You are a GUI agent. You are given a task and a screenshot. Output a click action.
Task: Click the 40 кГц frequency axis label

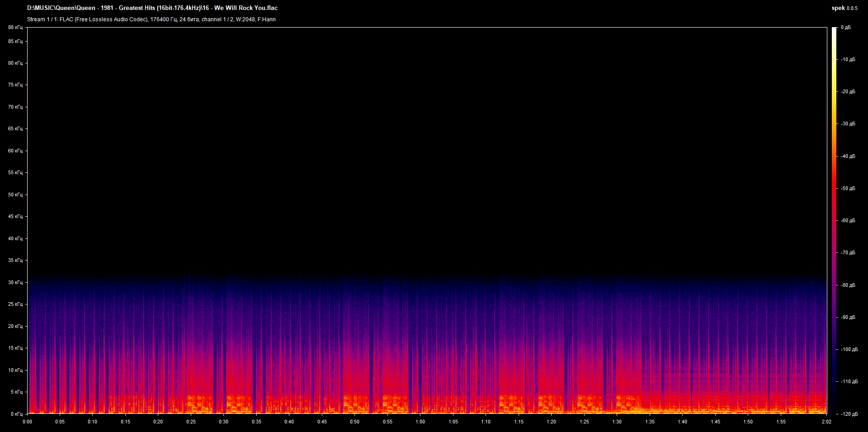tap(15, 238)
